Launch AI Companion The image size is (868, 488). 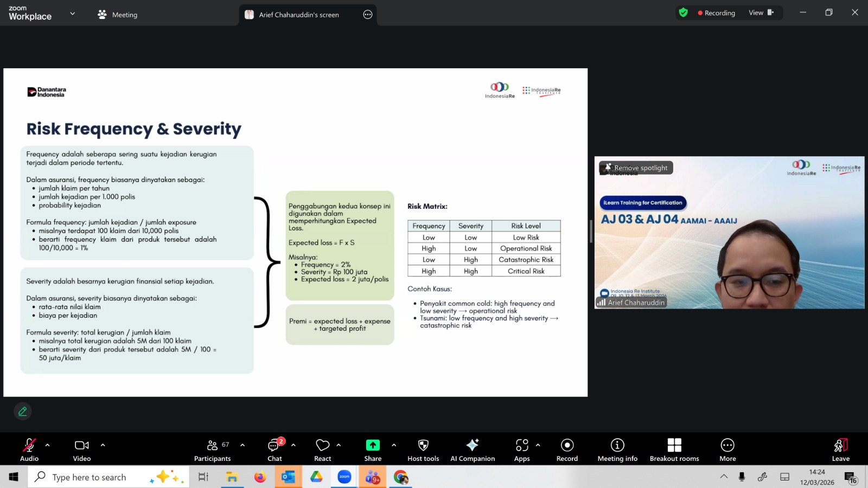(x=473, y=450)
